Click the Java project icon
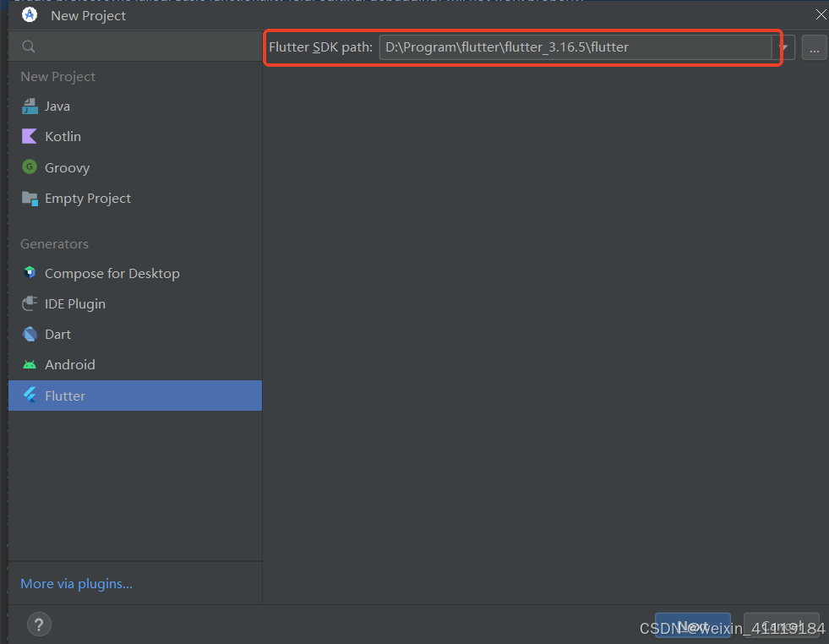The width and height of the screenshot is (829, 644). coord(30,106)
